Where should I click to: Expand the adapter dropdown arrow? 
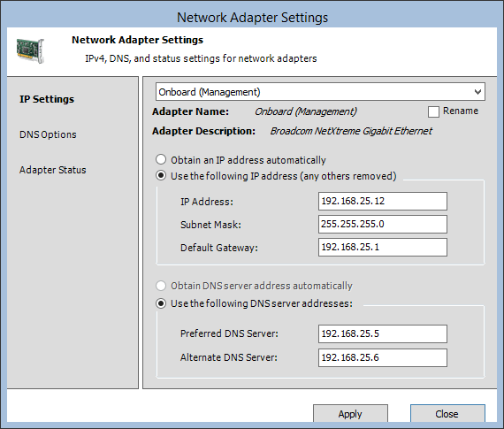coord(477,92)
